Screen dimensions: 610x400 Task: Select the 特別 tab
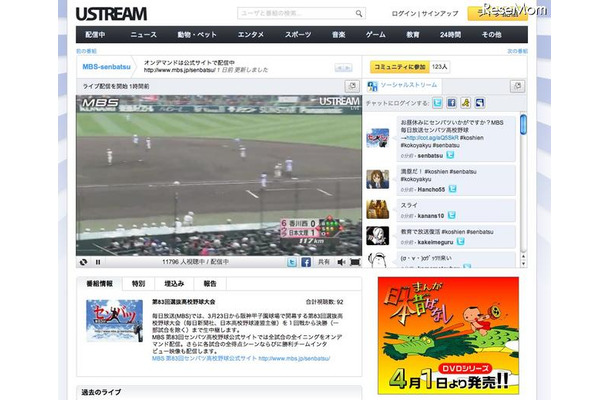click(x=138, y=284)
